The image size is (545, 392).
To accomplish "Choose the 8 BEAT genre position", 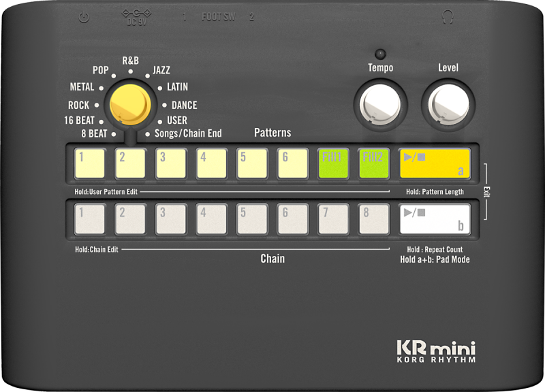I will 94,133.
